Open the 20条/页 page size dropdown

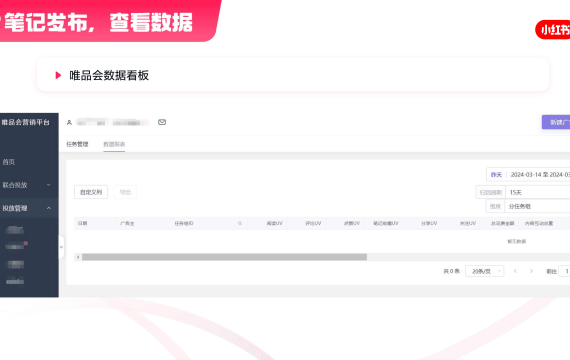point(485,271)
